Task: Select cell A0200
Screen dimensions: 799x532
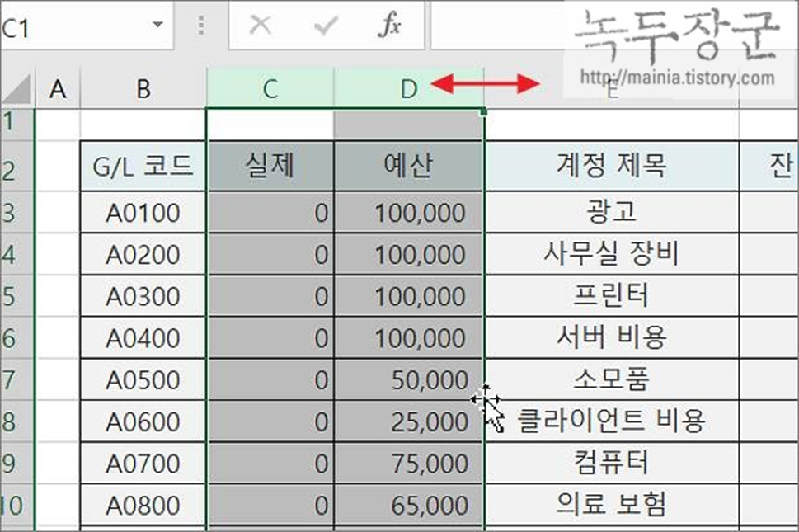Action: [143, 254]
